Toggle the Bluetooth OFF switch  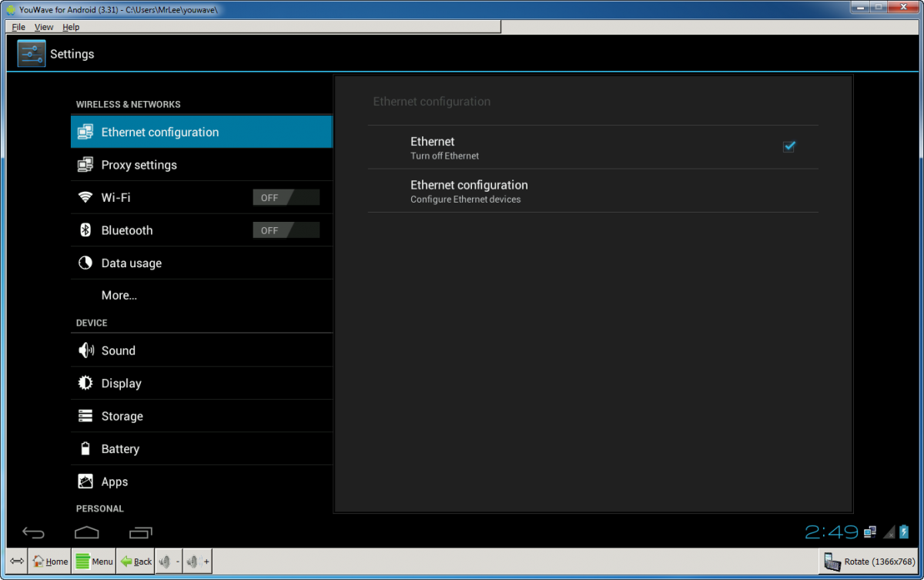click(x=286, y=230)
